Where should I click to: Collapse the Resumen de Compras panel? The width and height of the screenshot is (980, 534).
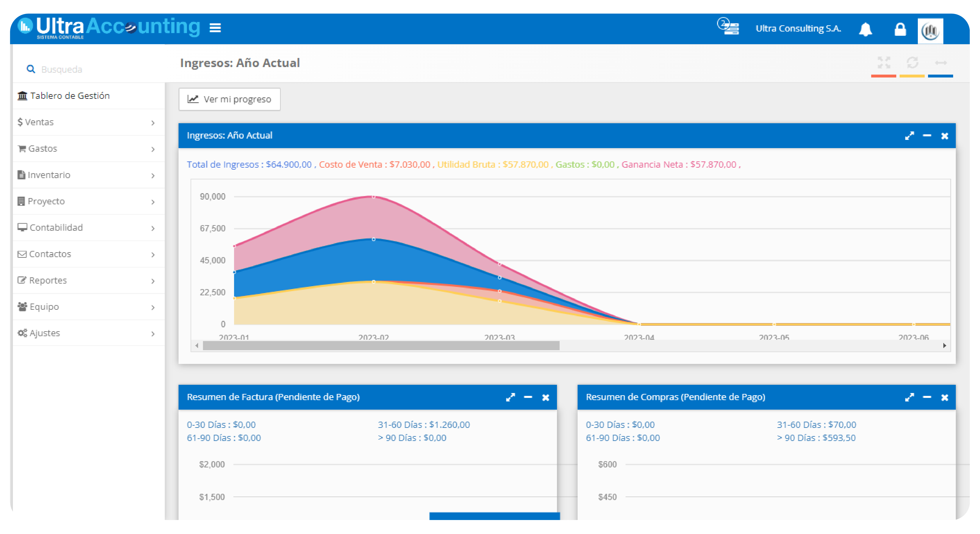pos(927,397)
